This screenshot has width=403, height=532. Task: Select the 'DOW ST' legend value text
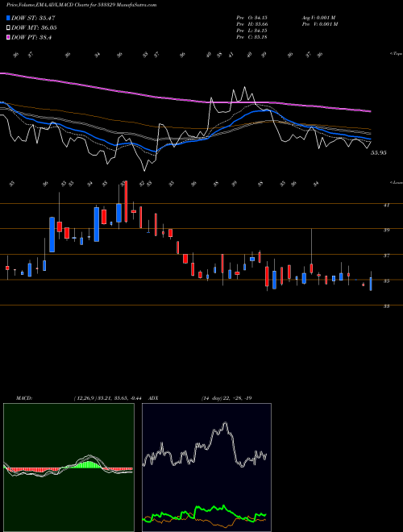click(33, 18)
